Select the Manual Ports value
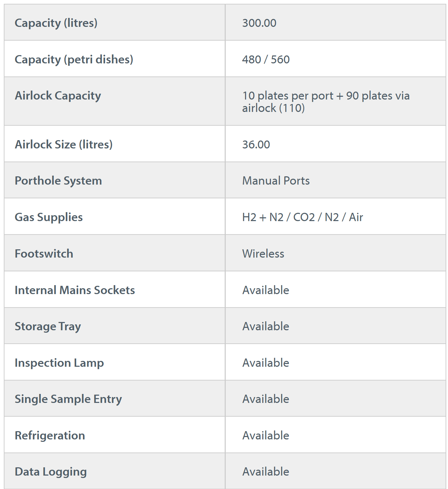Screen dimensions: 448x489 [276, 181]
